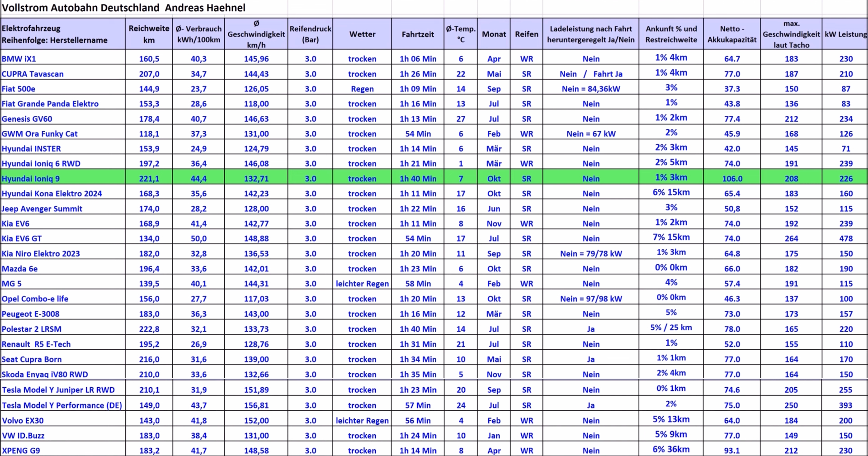Select consumption "50,0" in the Kia EV6 GT row

coord(198,238)
